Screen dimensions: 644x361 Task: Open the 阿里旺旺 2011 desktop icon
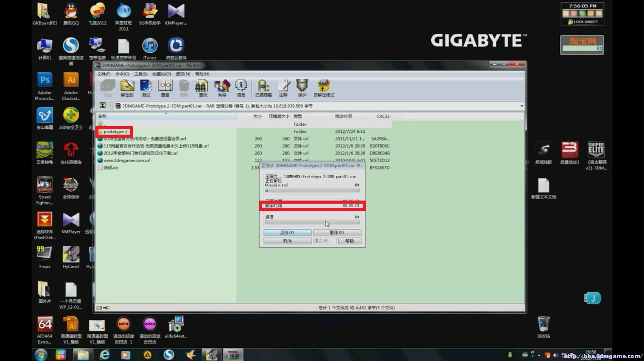click(124, 17)
